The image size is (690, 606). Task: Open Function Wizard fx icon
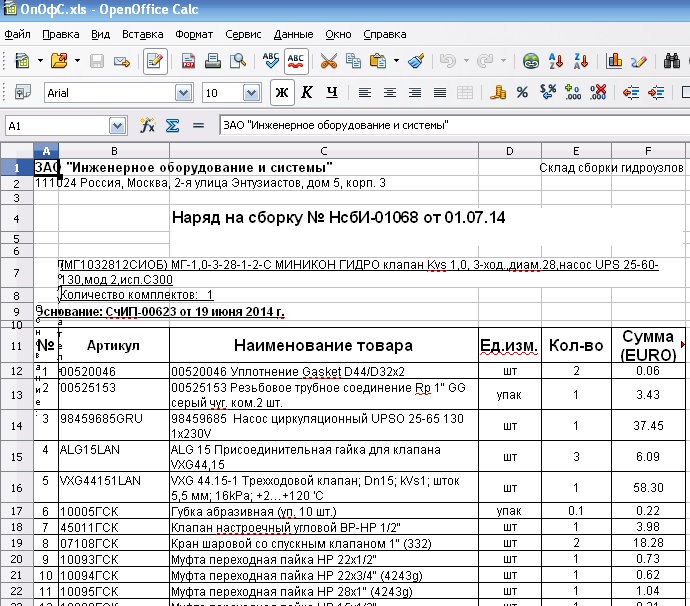[147, 126]
